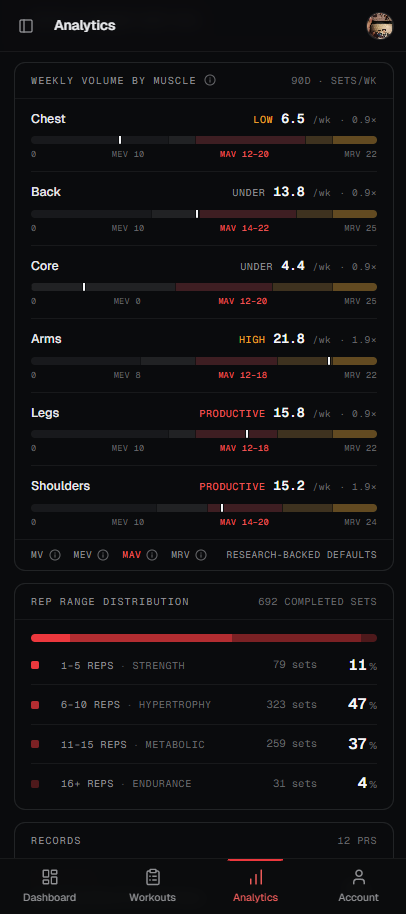Image resolution: width=406 pixels, height=914 pixels.
Task: Click the Chest volume bar marker
Action: [120, 140]
